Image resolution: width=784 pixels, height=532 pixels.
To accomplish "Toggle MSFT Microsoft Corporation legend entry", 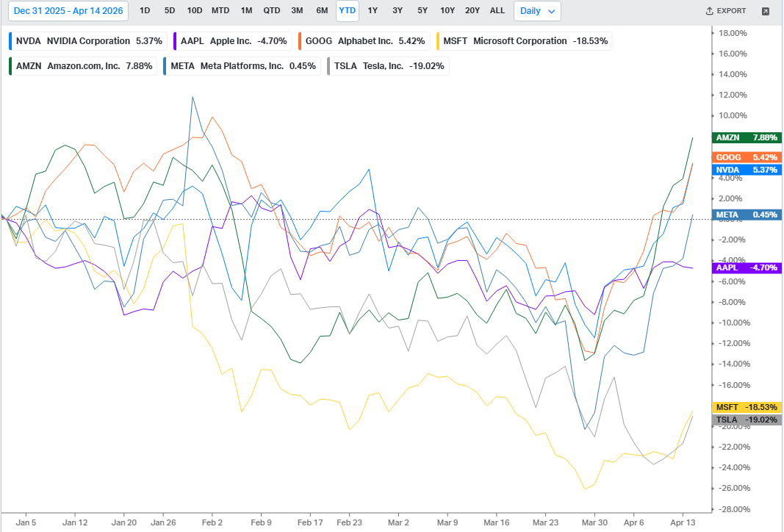I will pyautogui.click(x=525, y=41).
